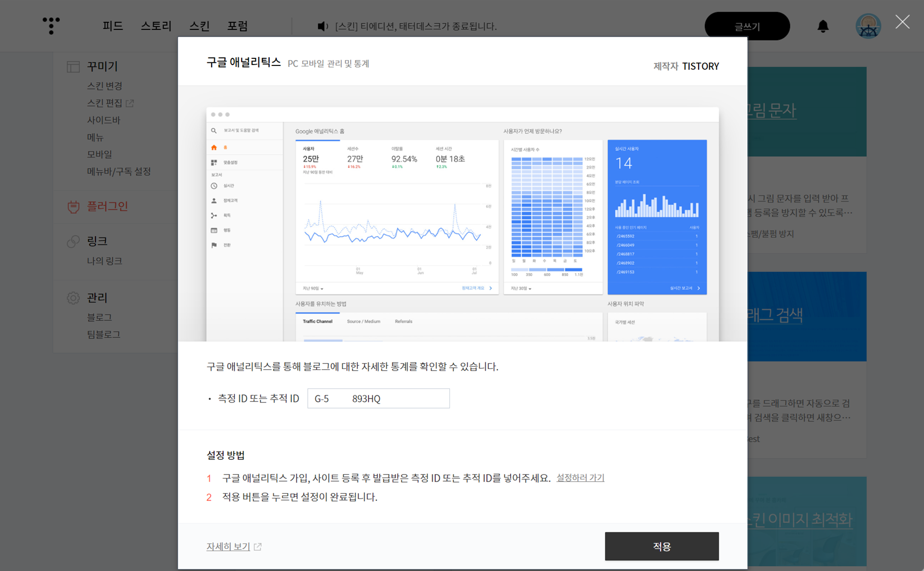Click the Tistory logo icon
This screenshot has height=571, width=924.
click(51, 25)
